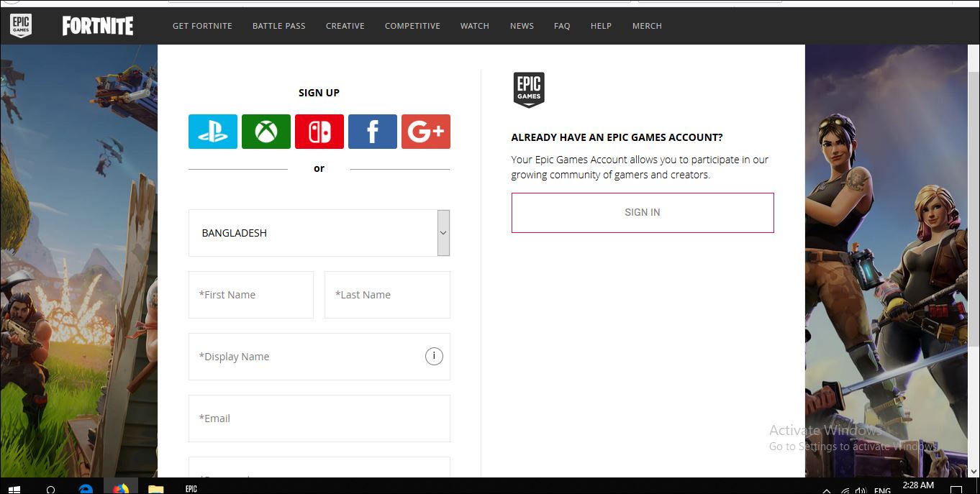Focus the Display Name field
Screen dimensions: 980x494
319,357
